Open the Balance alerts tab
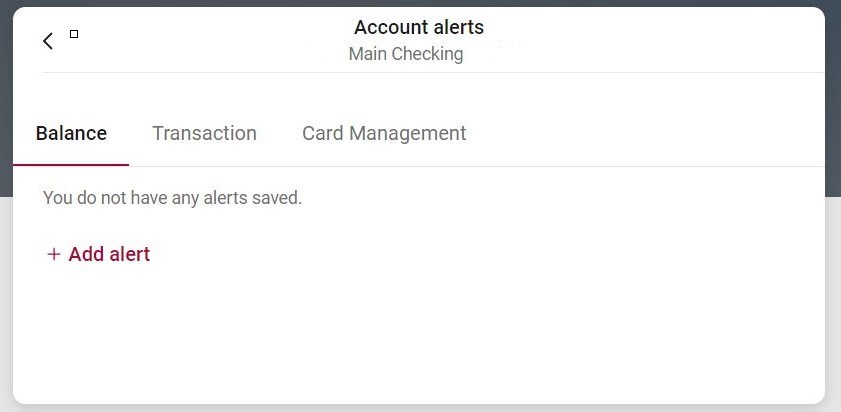The image size is (841, 412). tap(71, 133)
